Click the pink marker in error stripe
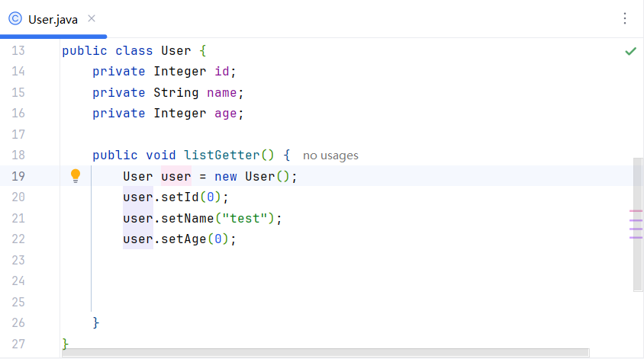The width and height of the screenshot is (644, 359). [636, 210]
